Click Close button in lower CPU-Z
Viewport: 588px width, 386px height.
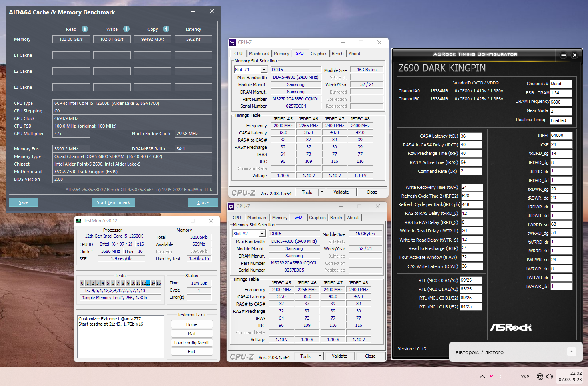pos(370,356)
